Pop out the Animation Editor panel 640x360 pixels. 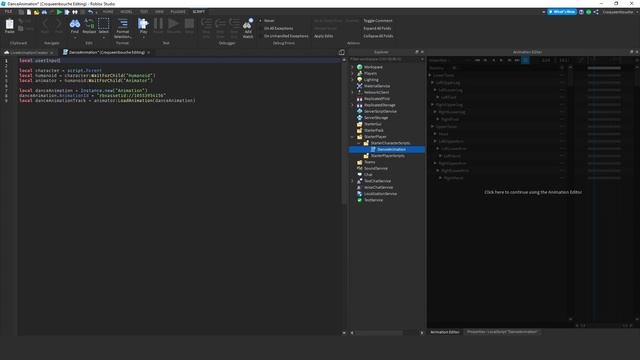[x=631, y=52]
